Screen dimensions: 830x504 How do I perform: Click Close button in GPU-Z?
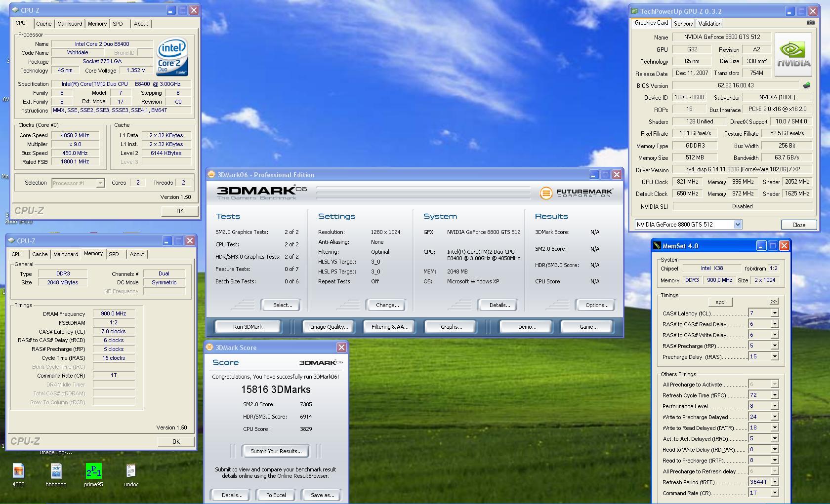tap(799, 225)
